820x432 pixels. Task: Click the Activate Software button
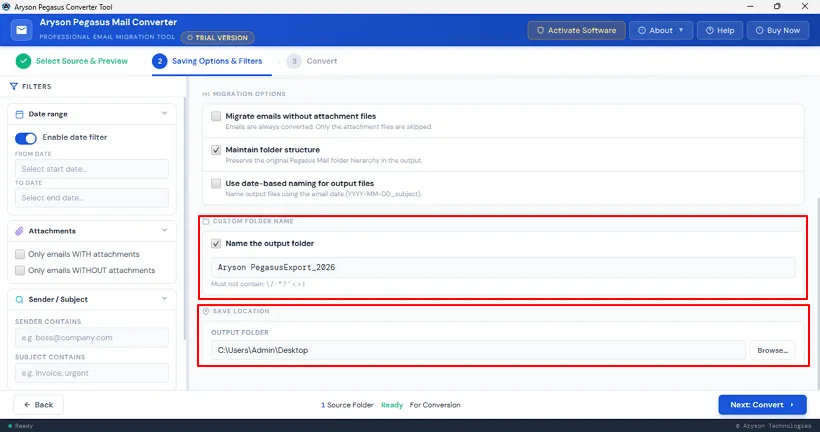pyautogui.click(x=576, y=30)
